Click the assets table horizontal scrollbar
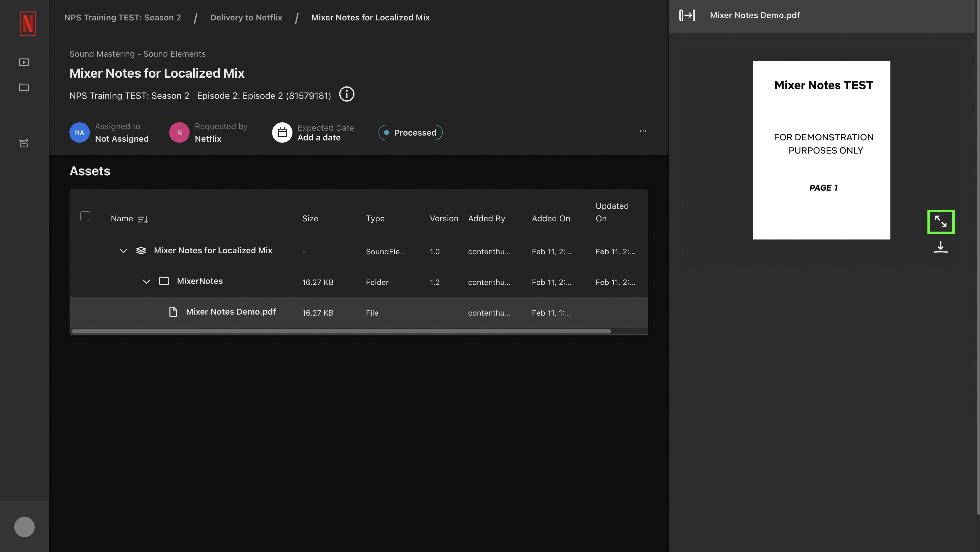 coord(341,331)
